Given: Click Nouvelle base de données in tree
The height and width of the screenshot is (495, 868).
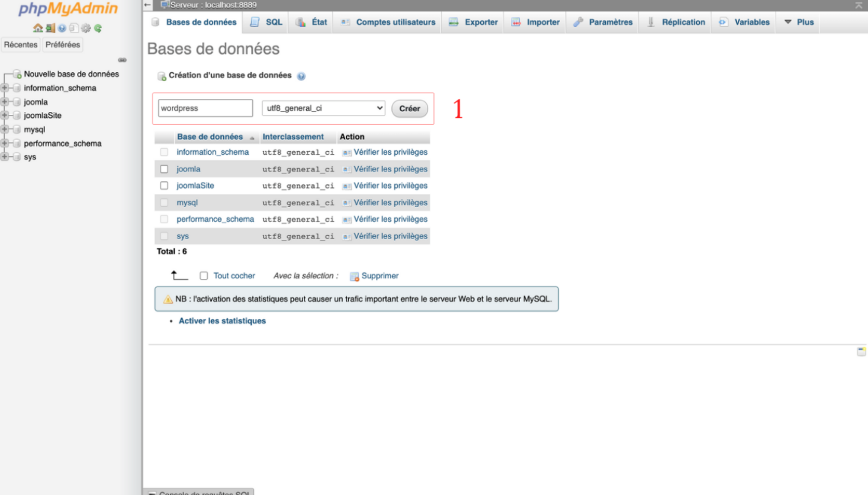Looking at the screenshot, I should click(72, 74).
